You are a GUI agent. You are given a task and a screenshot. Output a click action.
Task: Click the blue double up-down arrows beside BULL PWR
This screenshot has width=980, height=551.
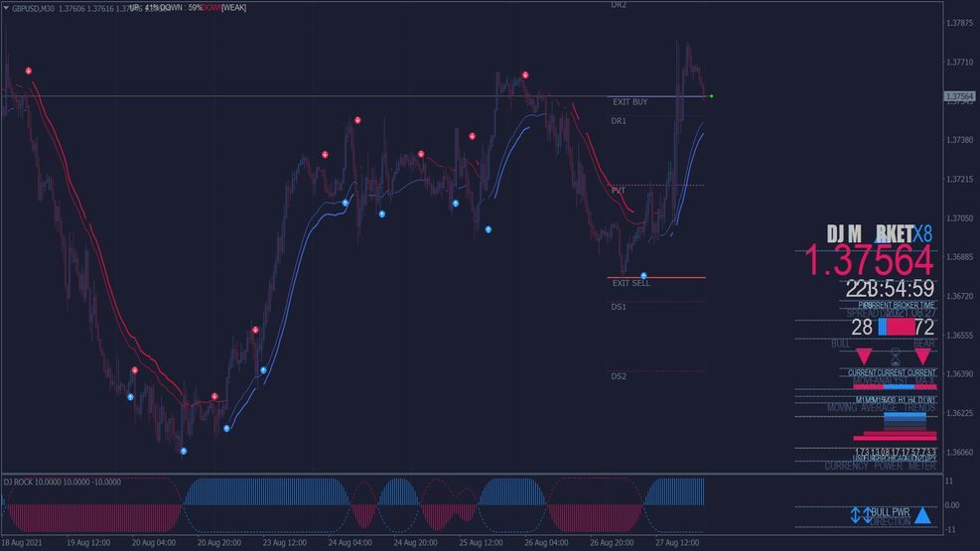(x=861, y=515)
